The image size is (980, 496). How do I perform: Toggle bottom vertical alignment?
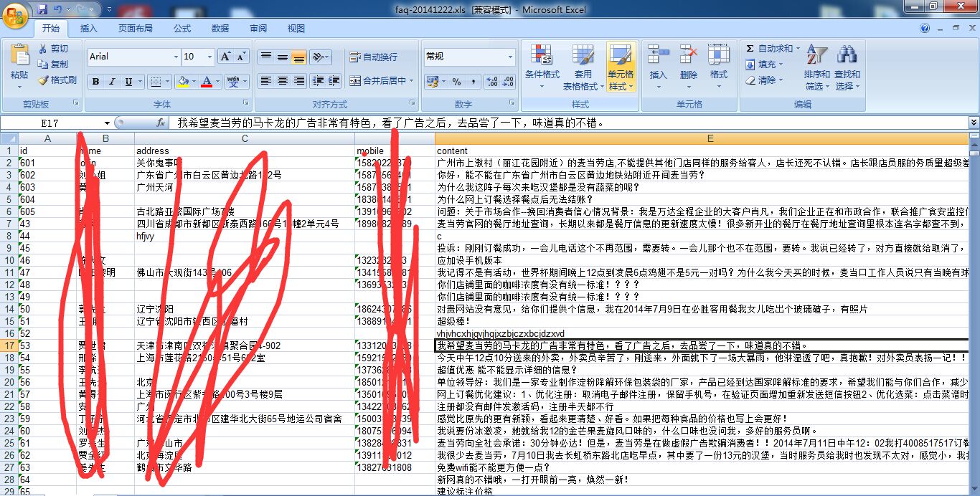(298, 57)
